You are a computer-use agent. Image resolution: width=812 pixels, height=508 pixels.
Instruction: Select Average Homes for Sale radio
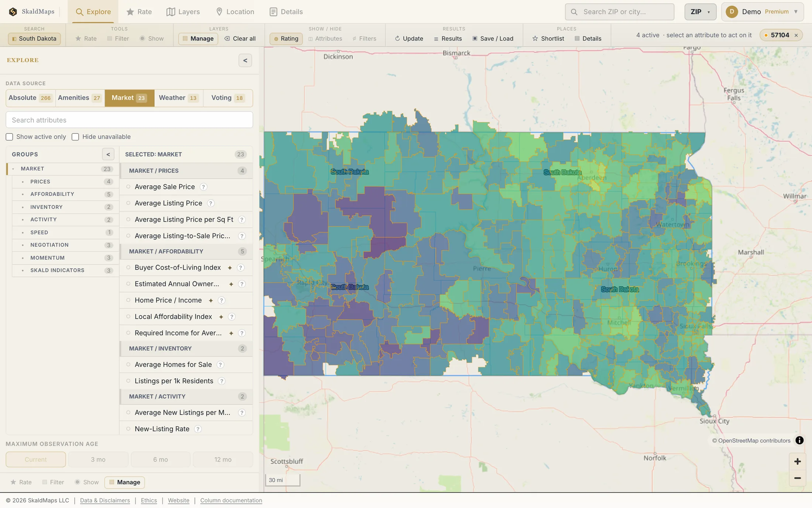(128, 365)
